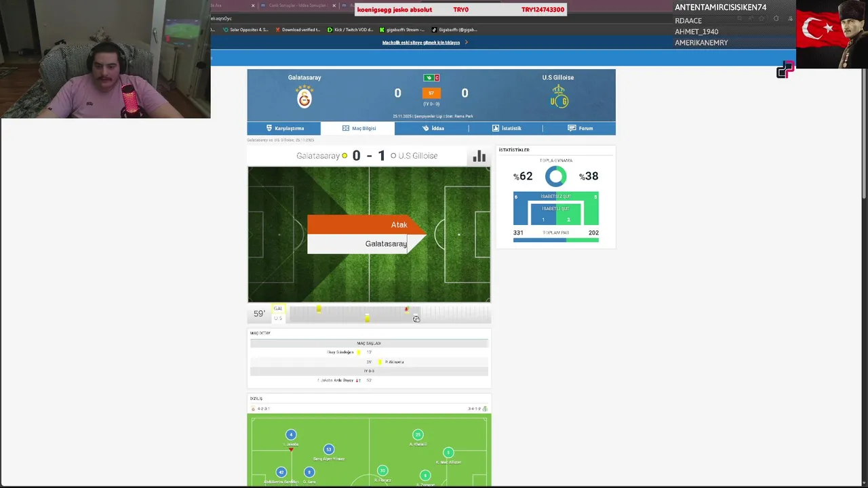
Task: Open the bar chart stats icon
Action: pos(479,157)
